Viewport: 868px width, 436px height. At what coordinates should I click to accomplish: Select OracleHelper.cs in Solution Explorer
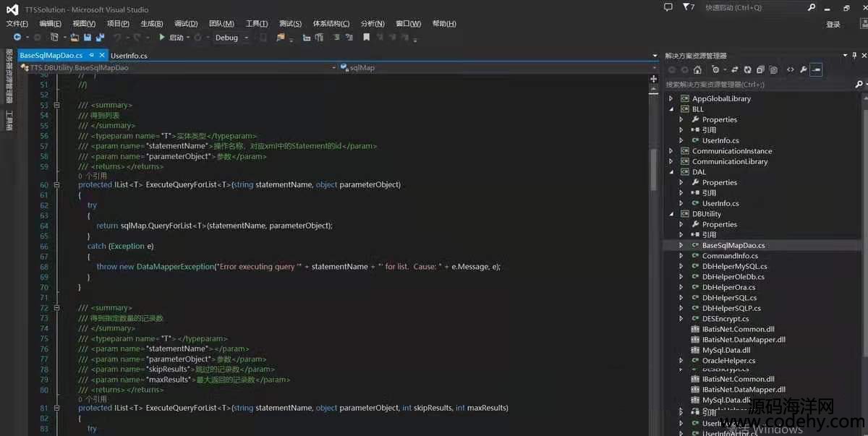tap(728, 360)
